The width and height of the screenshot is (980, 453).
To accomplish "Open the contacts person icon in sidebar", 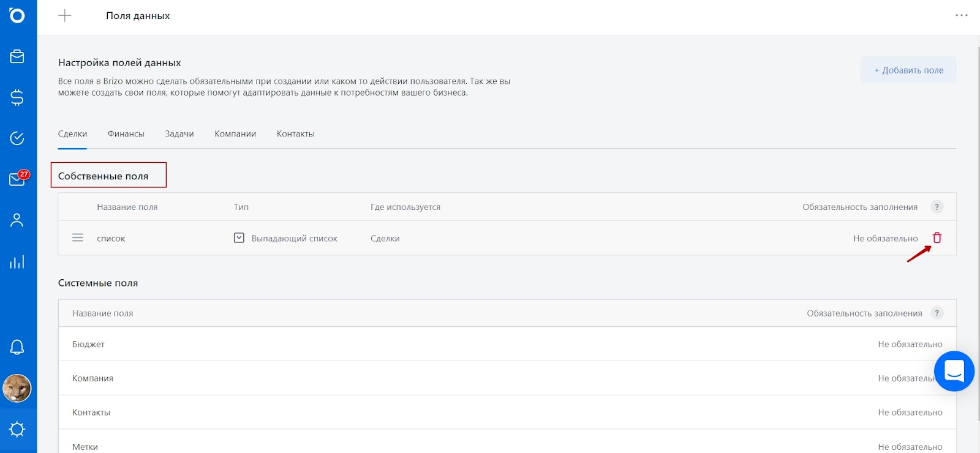I will (17, 220).
